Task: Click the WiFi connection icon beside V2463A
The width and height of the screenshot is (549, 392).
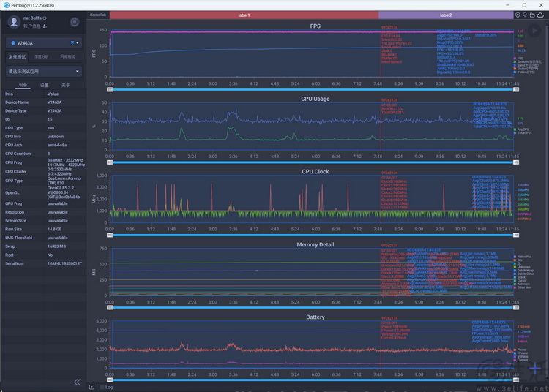Action: tap(72, 43)
